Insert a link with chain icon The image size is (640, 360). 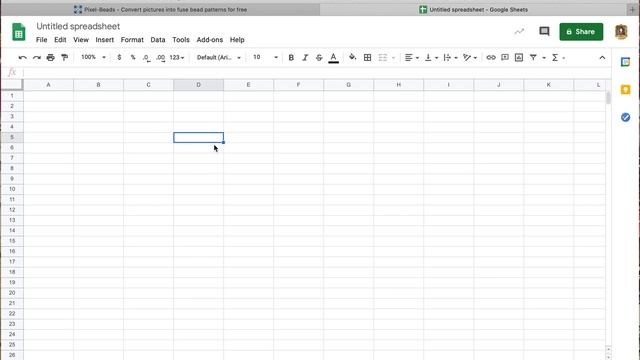pyautogui.click(x=491, y=58)
